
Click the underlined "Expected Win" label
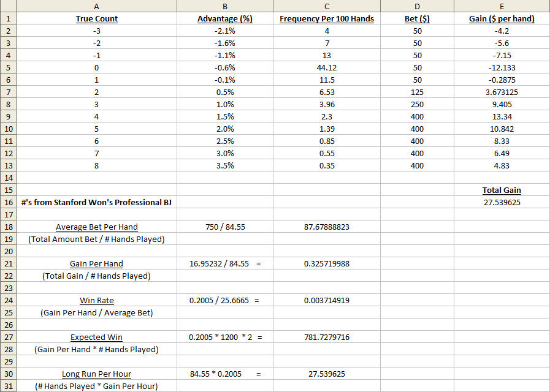96,337
